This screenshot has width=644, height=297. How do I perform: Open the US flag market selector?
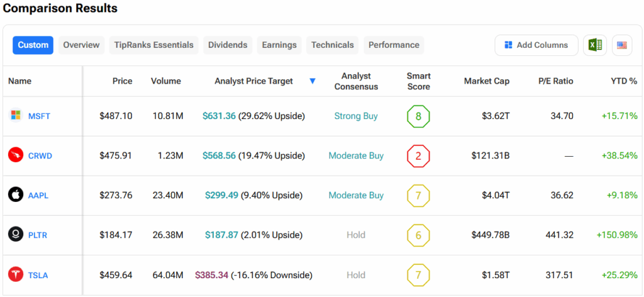pyautogui.click(x=622, y=45)
